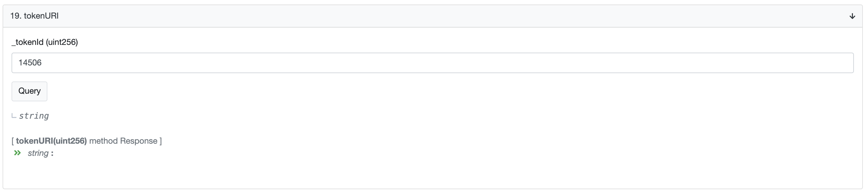Click the Query button to run tokenURI
This screenshot has width=868, height=195.
point(29,91)
